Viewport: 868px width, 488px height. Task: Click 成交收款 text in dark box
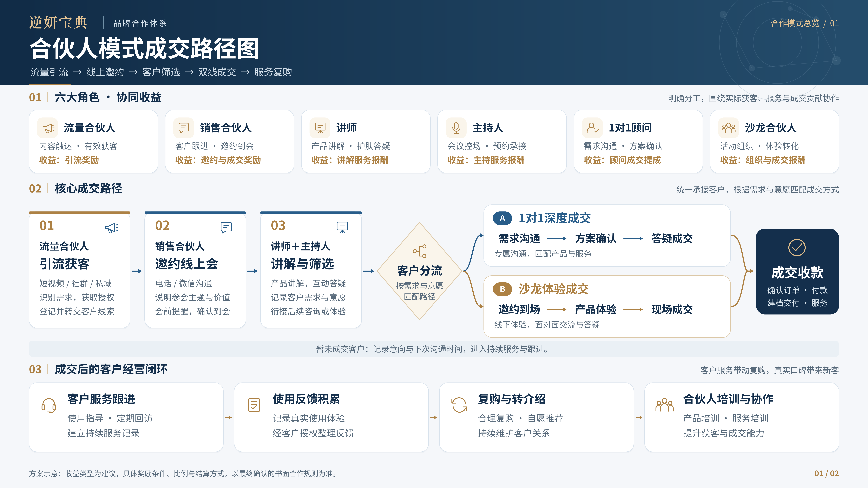coord(797,273)
